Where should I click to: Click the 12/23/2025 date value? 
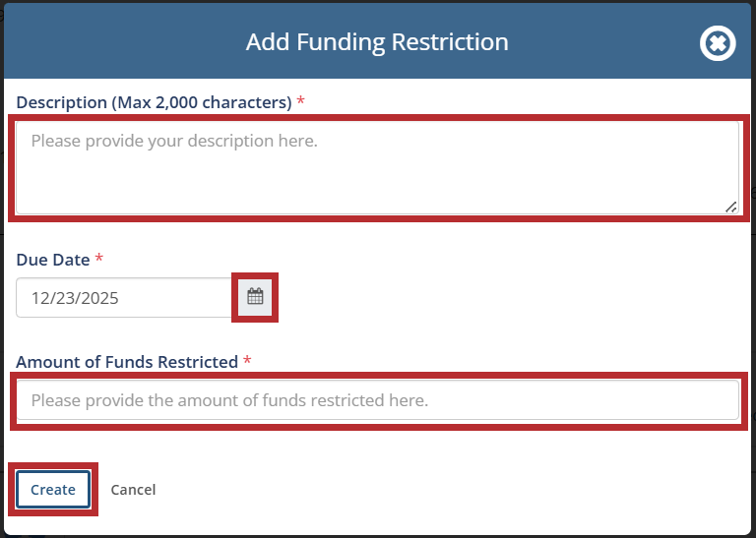pyautogui.click(x=75, y=298)
